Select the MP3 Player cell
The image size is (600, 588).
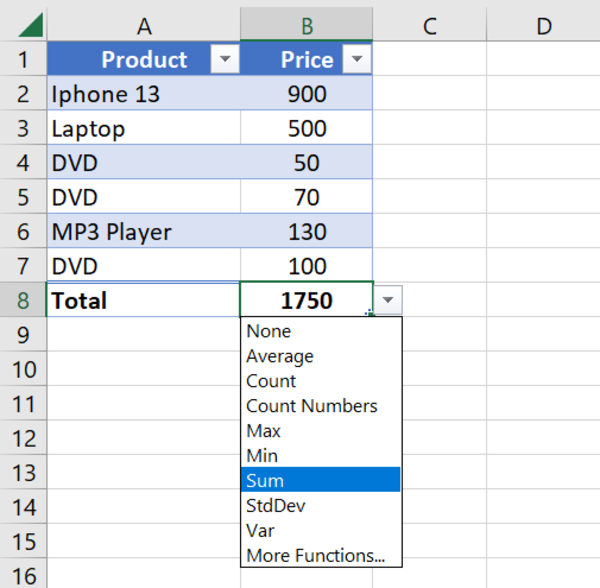point(144,231)
